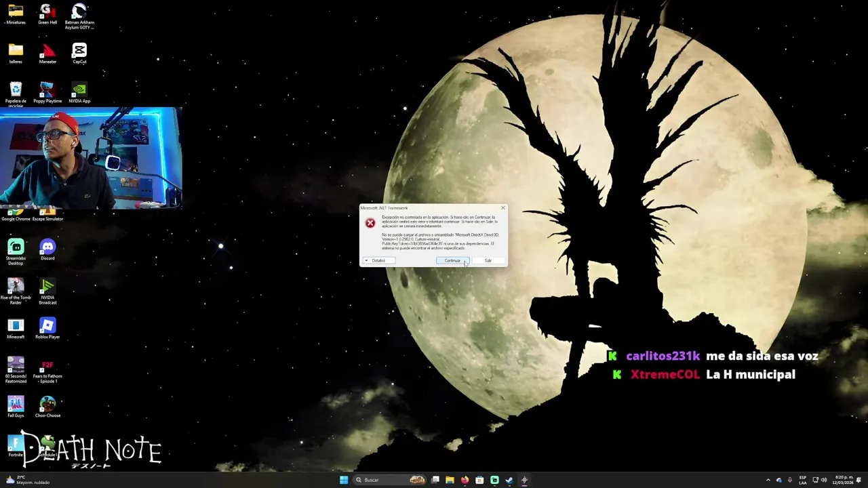Launch the Fortnite desktop shortcut
The height and width of the screenshot is (488, 868).
[16, 447]
